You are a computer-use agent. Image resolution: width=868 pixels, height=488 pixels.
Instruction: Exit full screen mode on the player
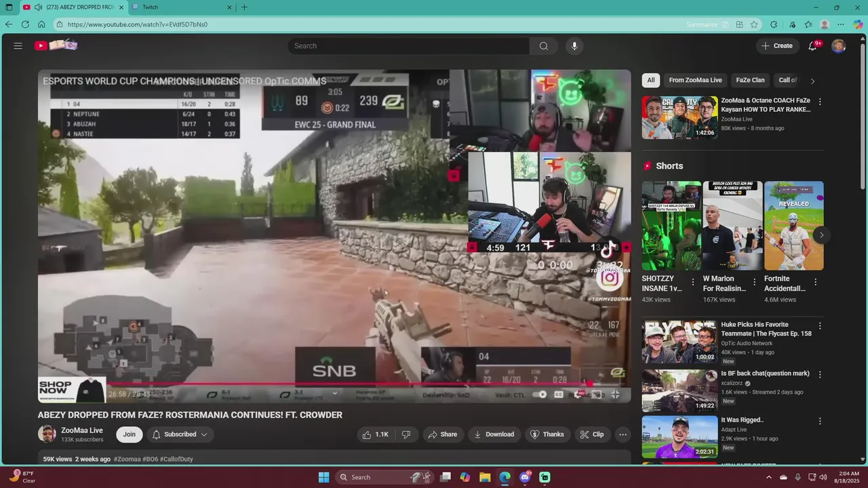click(616, 394)
